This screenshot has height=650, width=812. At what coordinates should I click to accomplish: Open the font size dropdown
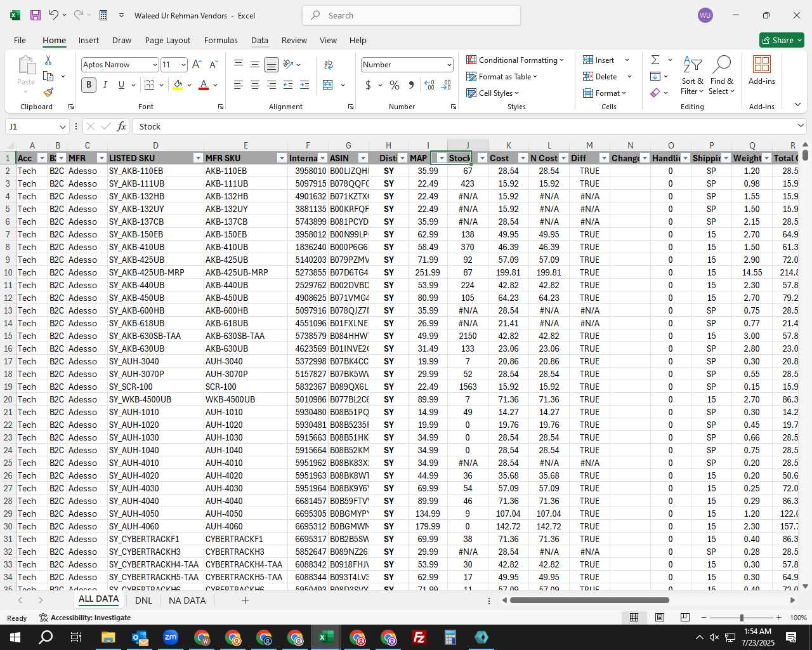tap(183, 65)
